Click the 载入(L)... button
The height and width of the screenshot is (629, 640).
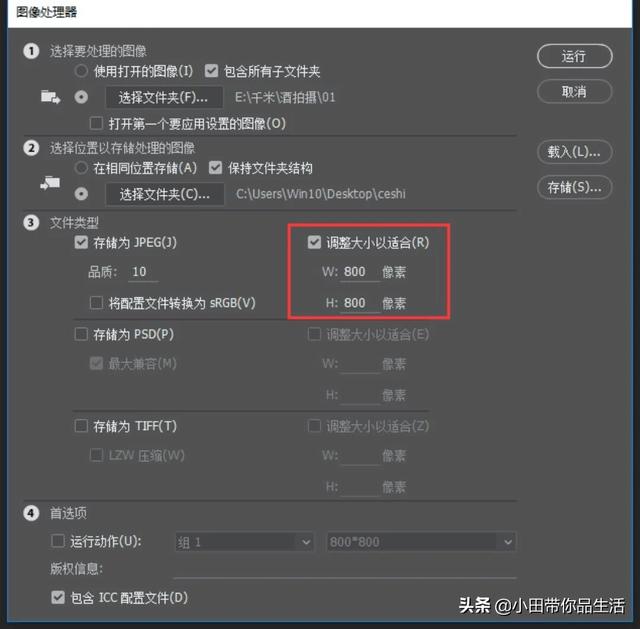tap(574, 152)
